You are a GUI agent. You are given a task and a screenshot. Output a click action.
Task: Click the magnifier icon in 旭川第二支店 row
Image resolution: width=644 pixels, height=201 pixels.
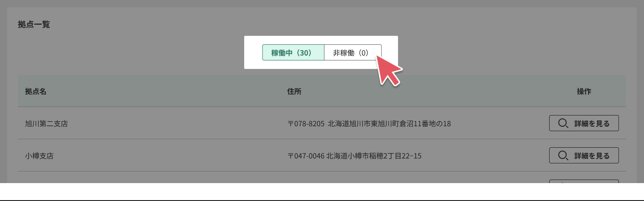(x=563, y=124)
